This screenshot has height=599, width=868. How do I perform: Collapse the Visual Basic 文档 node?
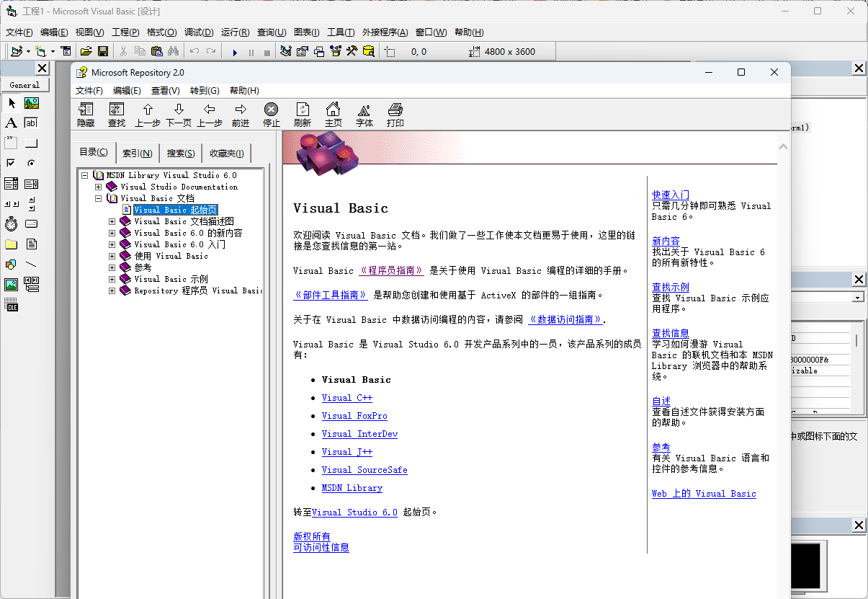99,198
